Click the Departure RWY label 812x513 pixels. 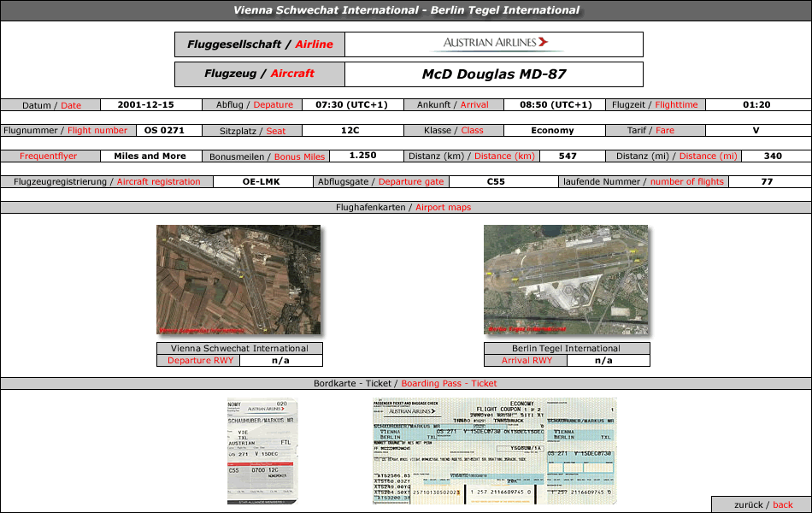200,361
